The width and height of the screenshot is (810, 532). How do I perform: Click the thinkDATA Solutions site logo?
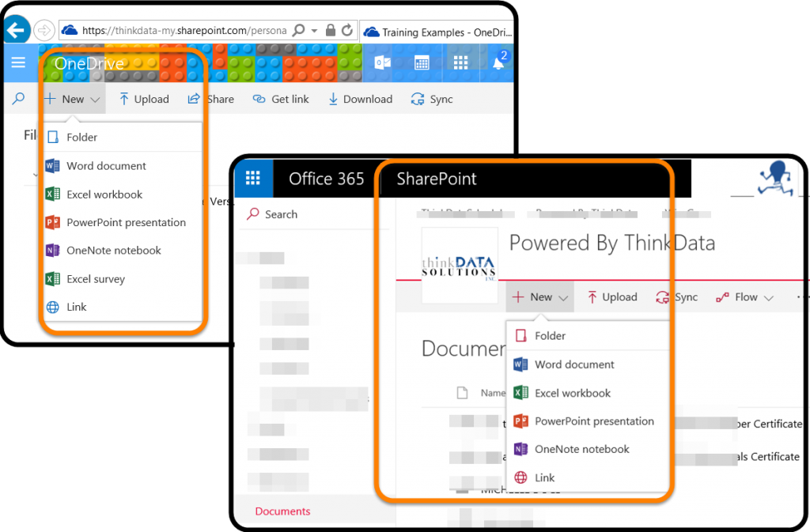click(460, 266)
